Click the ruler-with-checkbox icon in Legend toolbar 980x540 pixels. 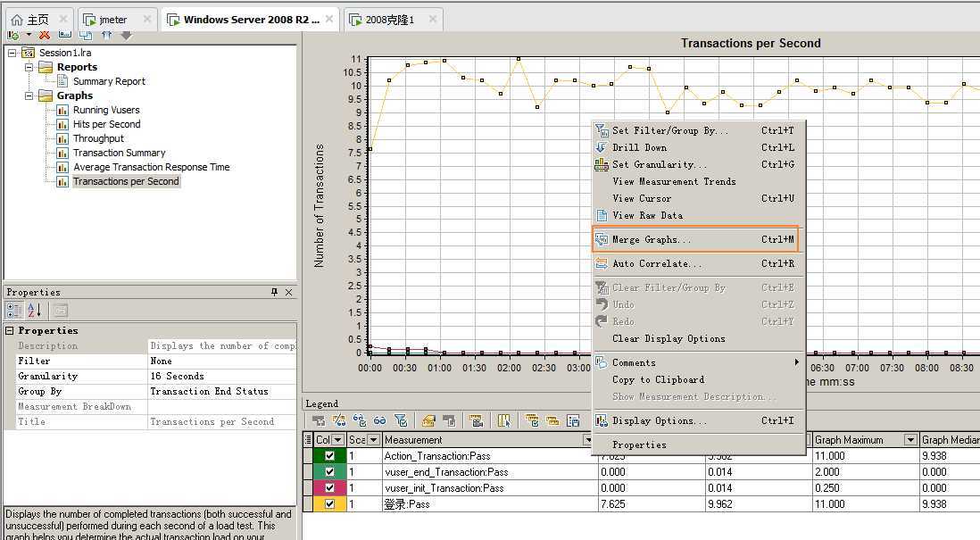pyautogui.click(x=532, y=420)
